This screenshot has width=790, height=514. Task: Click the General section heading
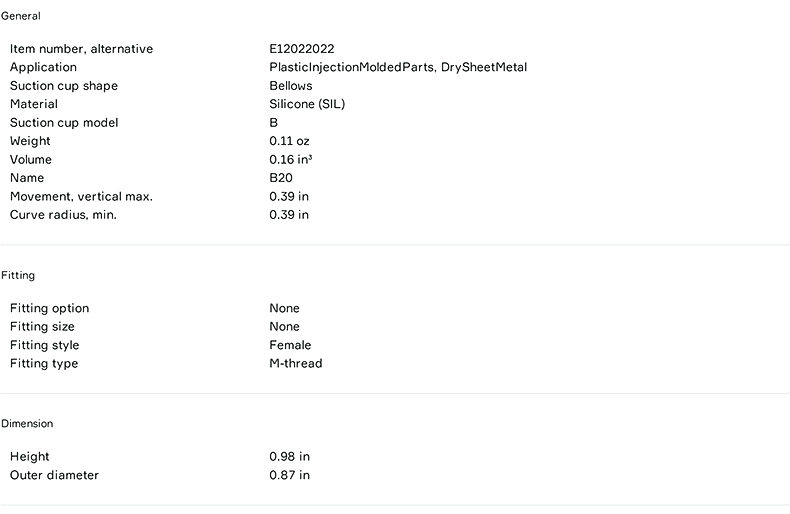tap(21, 16)
